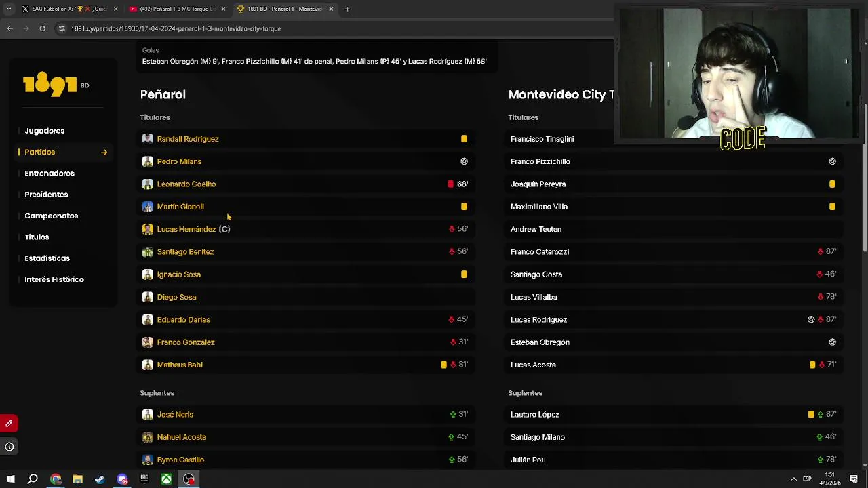This screenshot has width=868, height=488.
Task: Open the Interés Histórico sidebar section
Action: click(54, 279)
